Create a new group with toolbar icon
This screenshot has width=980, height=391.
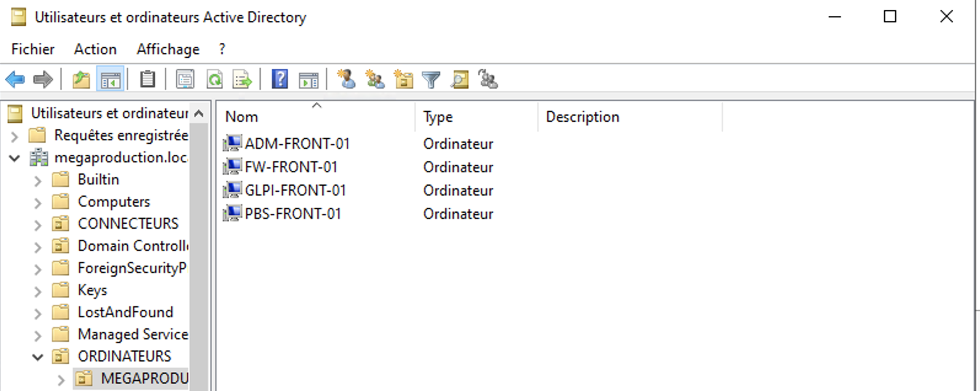pos(375,79)
